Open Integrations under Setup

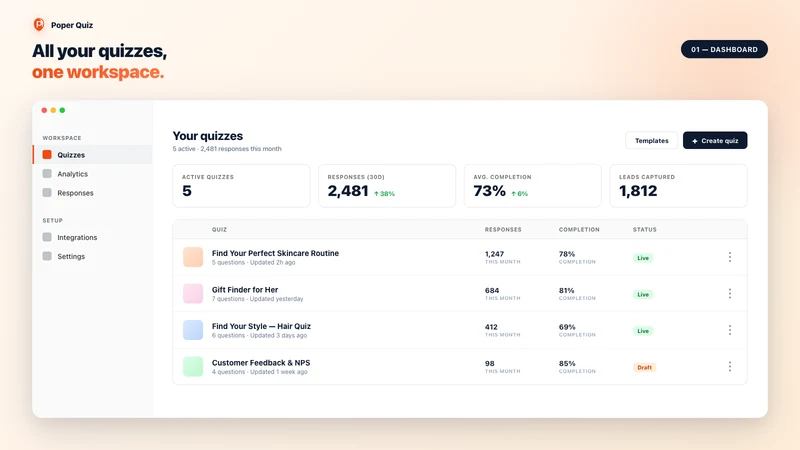point(92,237)
